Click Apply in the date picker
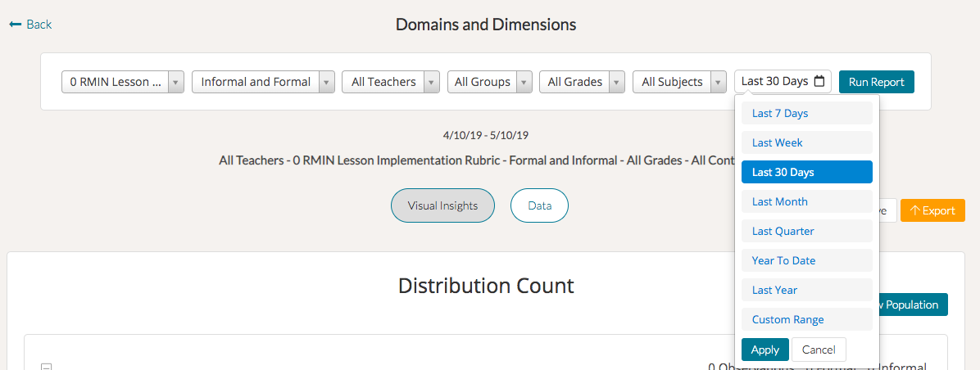Viewport: 980px width, 370px height. pyautogui.click(x=764, y=350)
